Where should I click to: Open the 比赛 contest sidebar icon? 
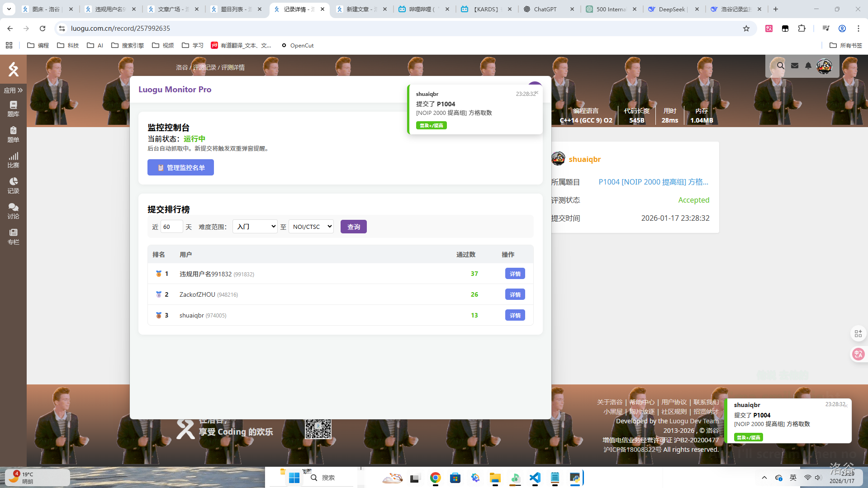[13, 160]
